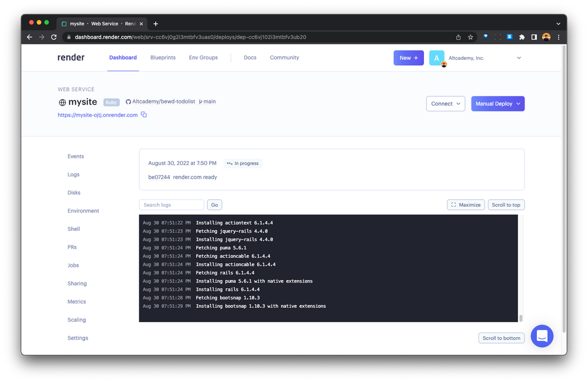Open Events in the sidebar
This screenshot has height=383, width=588.
[76, 156]
